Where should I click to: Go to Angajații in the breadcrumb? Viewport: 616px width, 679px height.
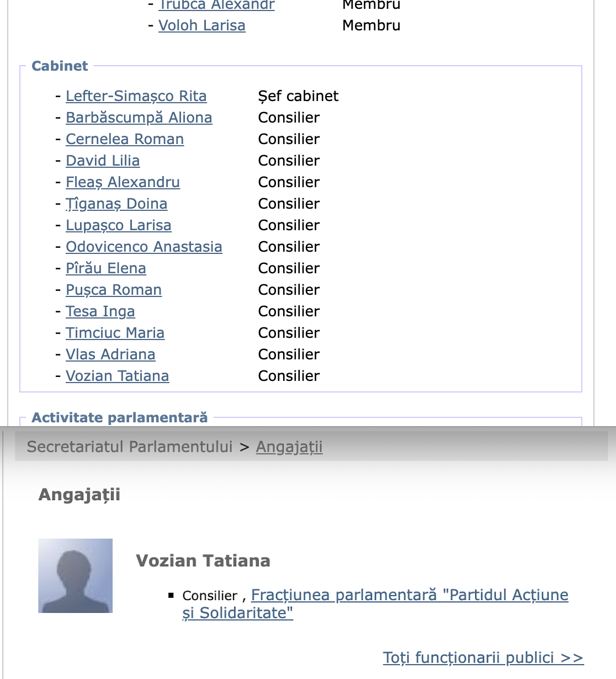click(x=289, y=447)
